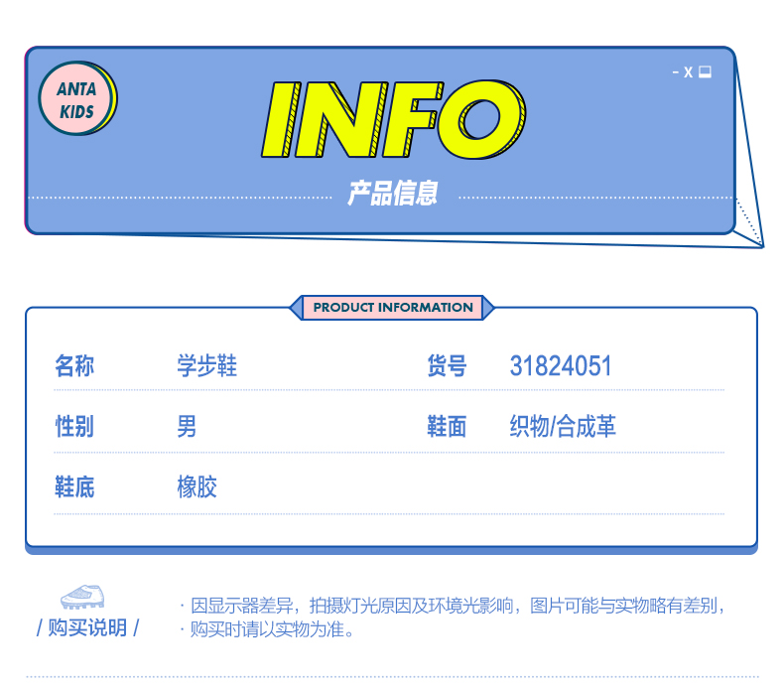
Task: Click the ANTA KIDS round logo
Action: coord(77,99)
